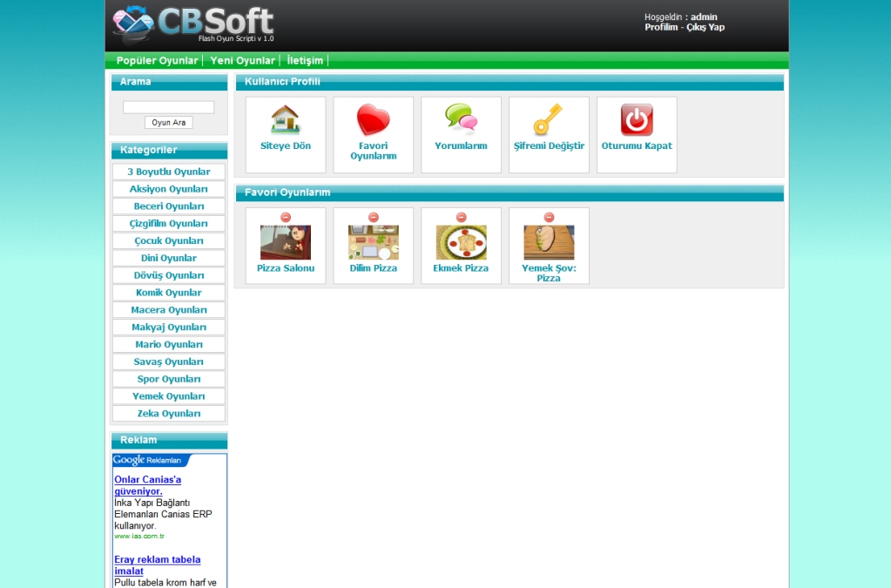Screen dimensions: 891x588
Task: Open the Ekmek Pizza game thumbnail
Action: click(461, 242)
